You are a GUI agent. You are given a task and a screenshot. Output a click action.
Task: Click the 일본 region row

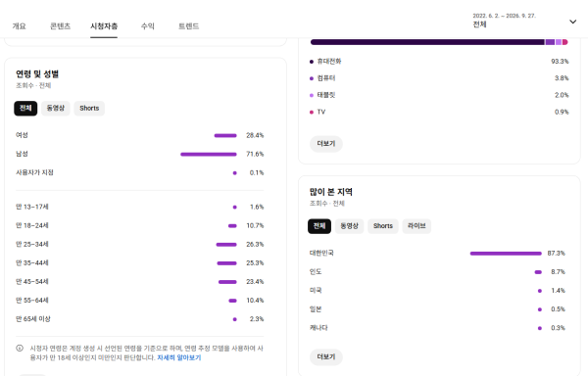(x=437, y=309)
